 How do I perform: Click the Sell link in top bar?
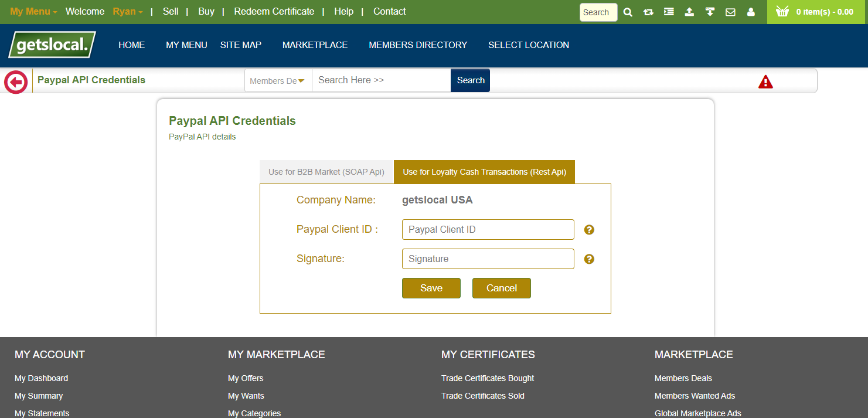tap(171, 12)
